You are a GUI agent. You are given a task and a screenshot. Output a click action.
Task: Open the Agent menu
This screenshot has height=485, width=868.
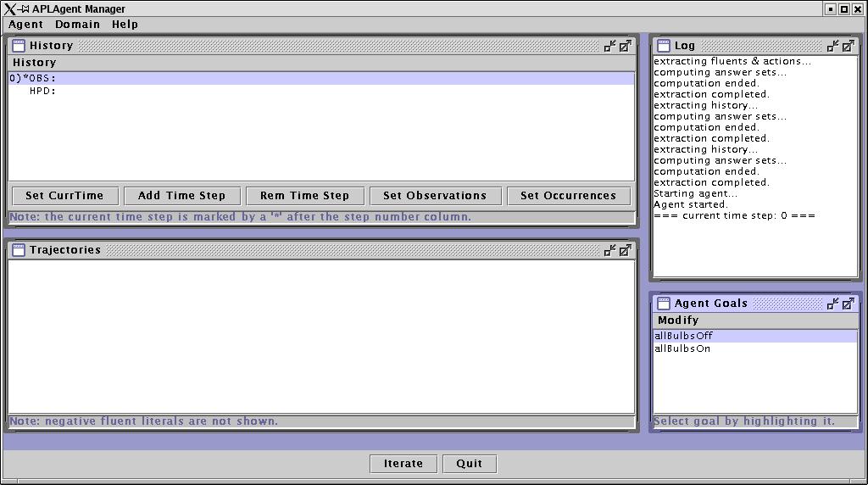pos(25,25)
